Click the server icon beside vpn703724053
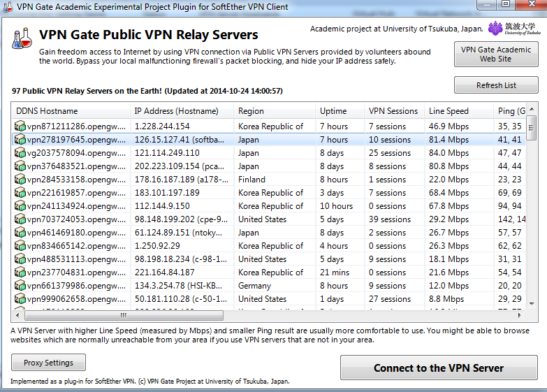This screenshot has height=392, width=547. (20, 219)
